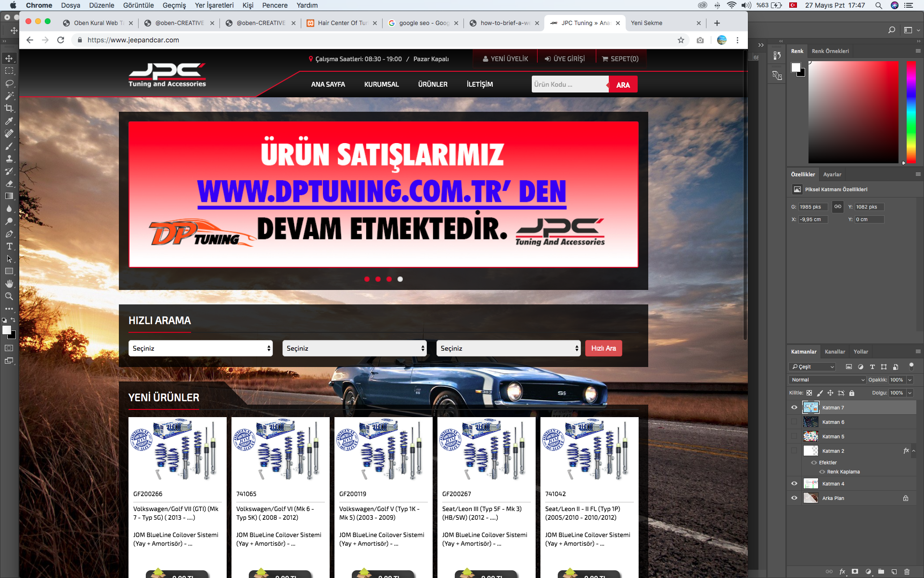Image resolution: width=924 pixels, height=578 pixels.
Task: Open the Yer İşaretleri menu
Action: click(x=214, y=5)
